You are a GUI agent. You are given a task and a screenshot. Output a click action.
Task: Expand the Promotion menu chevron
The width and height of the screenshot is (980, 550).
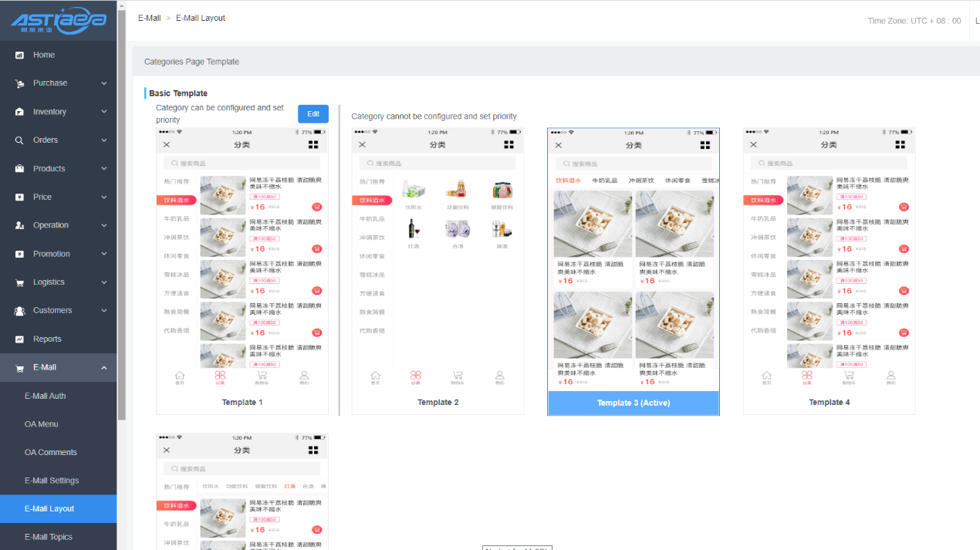click(x=104, y=254)
